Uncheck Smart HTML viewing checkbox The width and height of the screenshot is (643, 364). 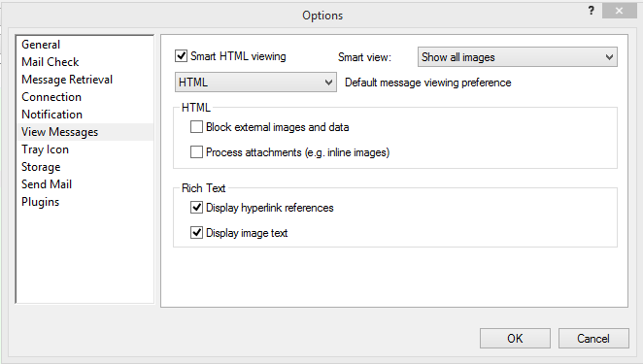coord(182,55)
